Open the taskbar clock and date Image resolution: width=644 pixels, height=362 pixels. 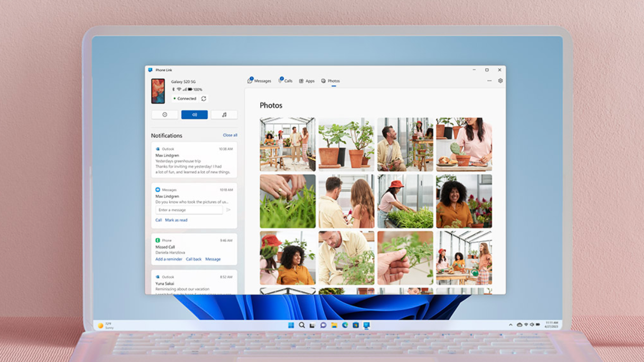[551, 325]
